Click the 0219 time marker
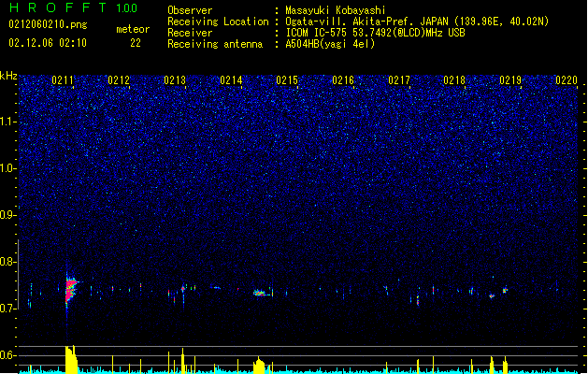Viewport: 588px width, 374px height. pos(510,80)
